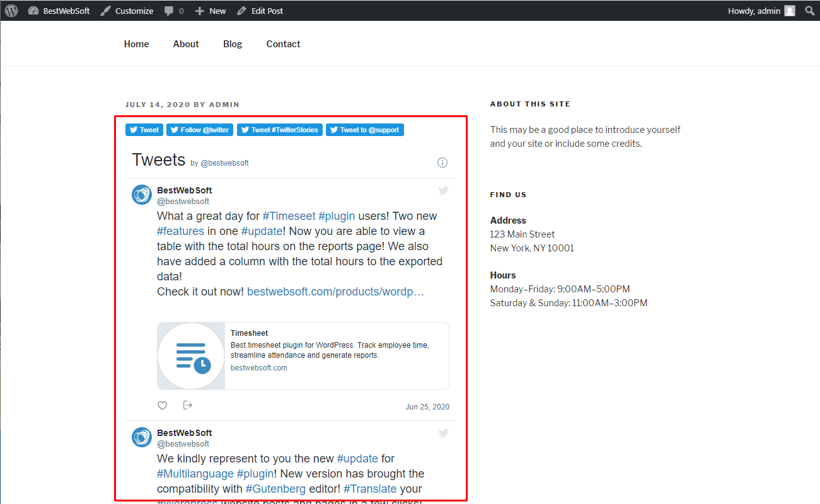
Task: Click the search magnifier in admin bar
Action: tap(809, 11)
